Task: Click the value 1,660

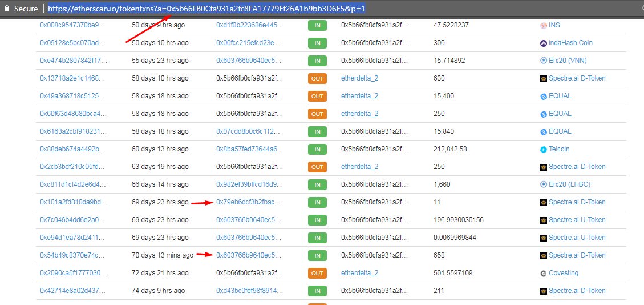Action: coord(442,184)
